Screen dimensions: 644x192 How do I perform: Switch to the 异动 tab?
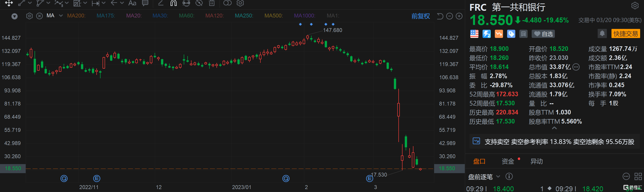(x=536, y=162)
